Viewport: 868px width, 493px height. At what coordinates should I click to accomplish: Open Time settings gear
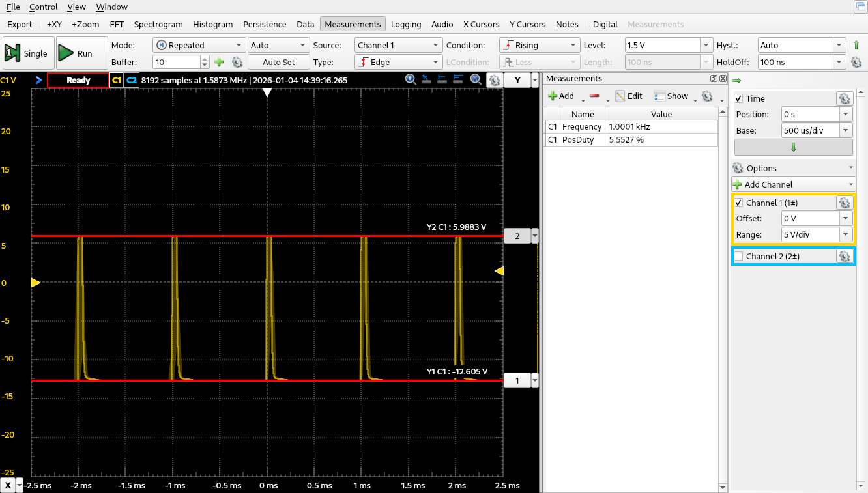(845, 98)
